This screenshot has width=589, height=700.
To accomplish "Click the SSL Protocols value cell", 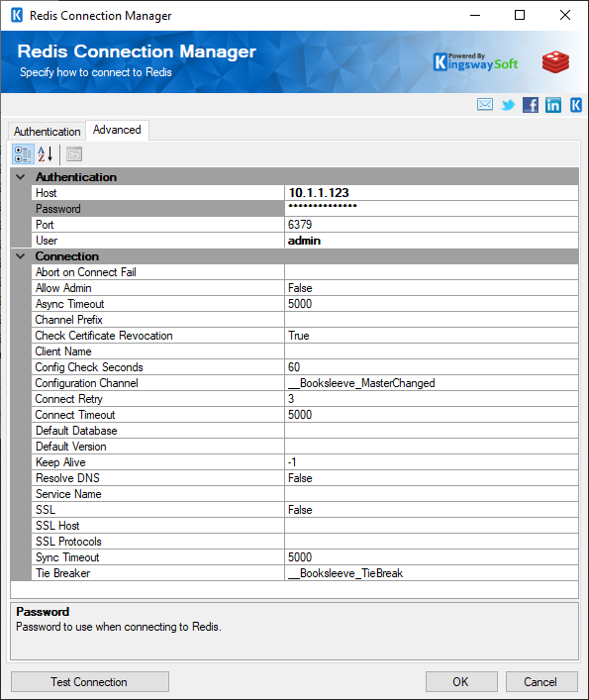I will pos(432,542).
